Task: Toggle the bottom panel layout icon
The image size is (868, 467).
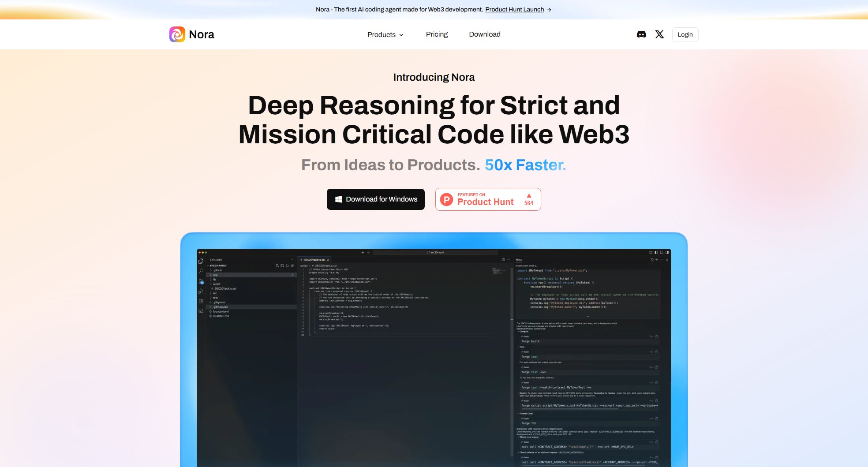Action: [x=662, y=252]
